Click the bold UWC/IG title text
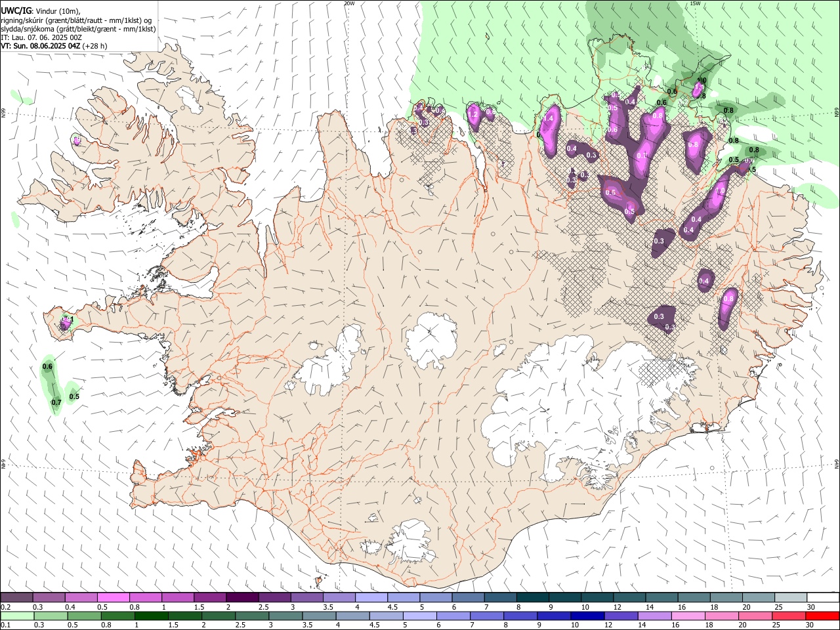This screenshot has height=630, width=840. pyautogui.click(x=16, y=10)
